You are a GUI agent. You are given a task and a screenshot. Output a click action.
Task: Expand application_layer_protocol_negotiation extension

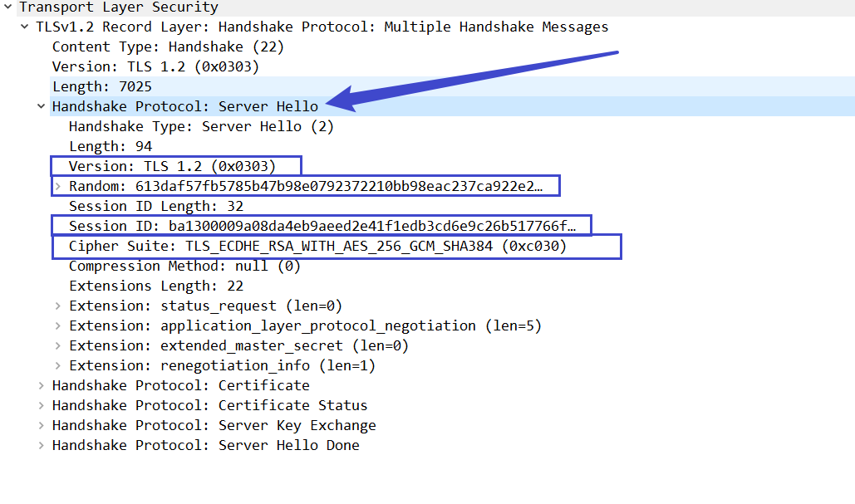[x=58, y=325]
